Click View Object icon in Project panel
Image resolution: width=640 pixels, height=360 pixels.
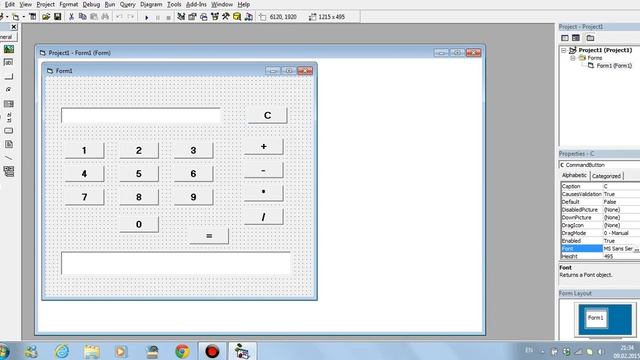(576, 38)
